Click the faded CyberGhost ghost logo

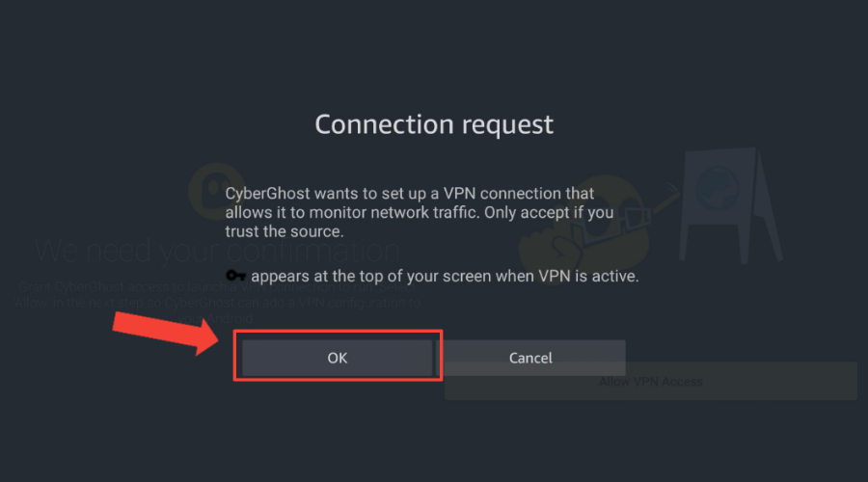point(217,190)
